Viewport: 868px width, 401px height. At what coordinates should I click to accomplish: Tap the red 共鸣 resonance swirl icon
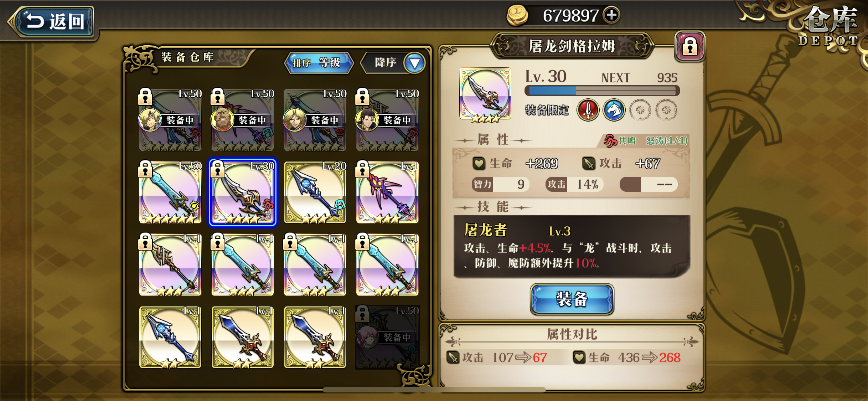610,141
